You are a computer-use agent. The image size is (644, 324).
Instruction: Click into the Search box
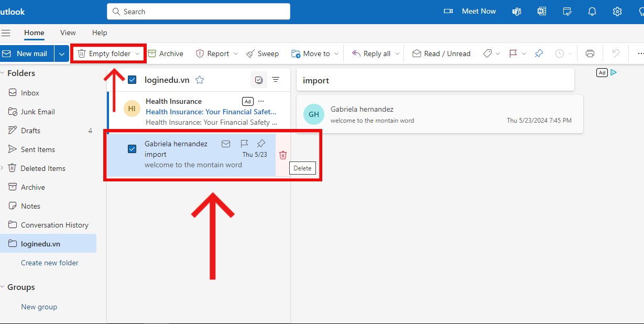click(199, 12)
